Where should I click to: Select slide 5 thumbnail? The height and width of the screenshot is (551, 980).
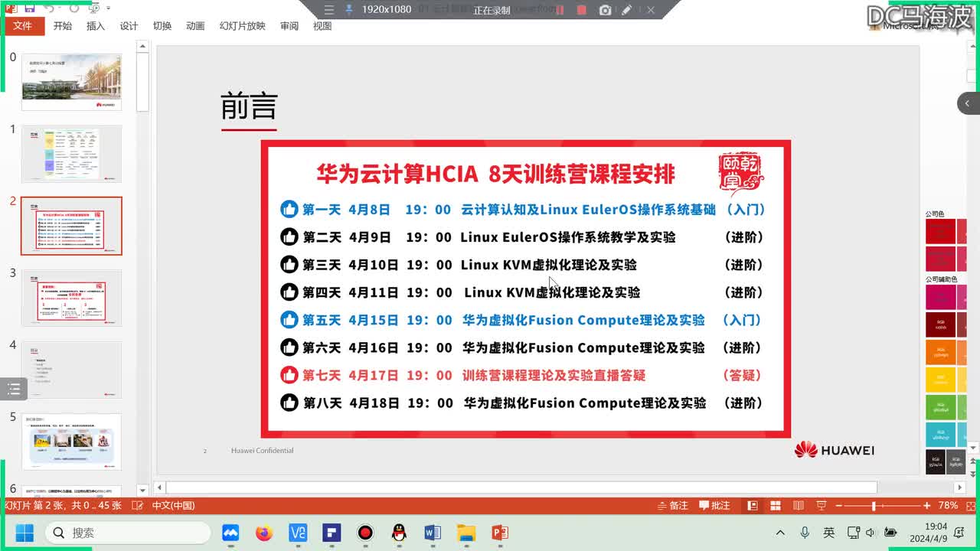click(x=71, y=442)
